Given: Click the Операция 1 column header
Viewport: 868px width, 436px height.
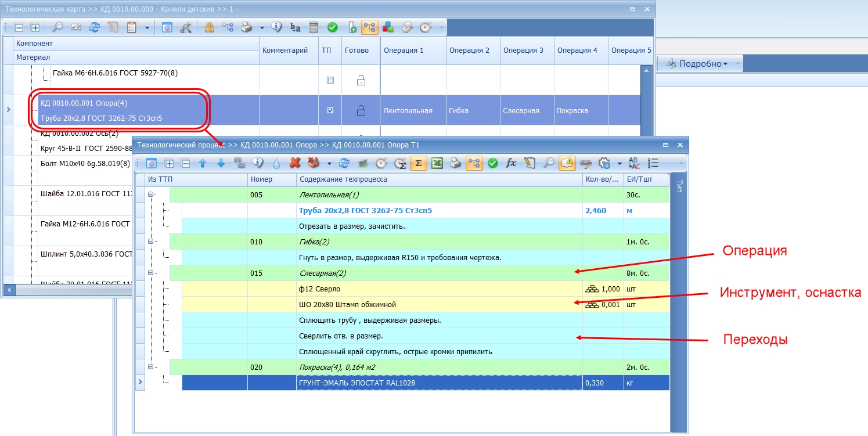Looking at the screenshot, I should click(413, 51).
